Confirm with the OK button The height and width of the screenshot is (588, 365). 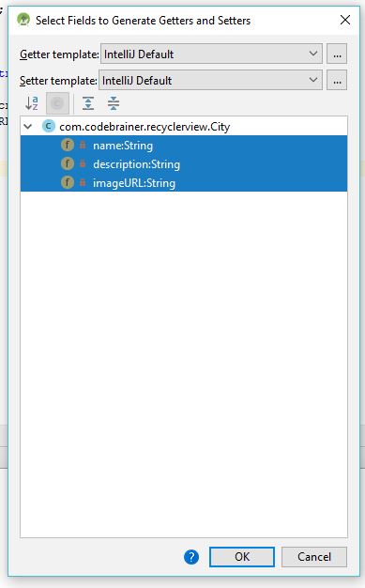[x=242, y=556]
